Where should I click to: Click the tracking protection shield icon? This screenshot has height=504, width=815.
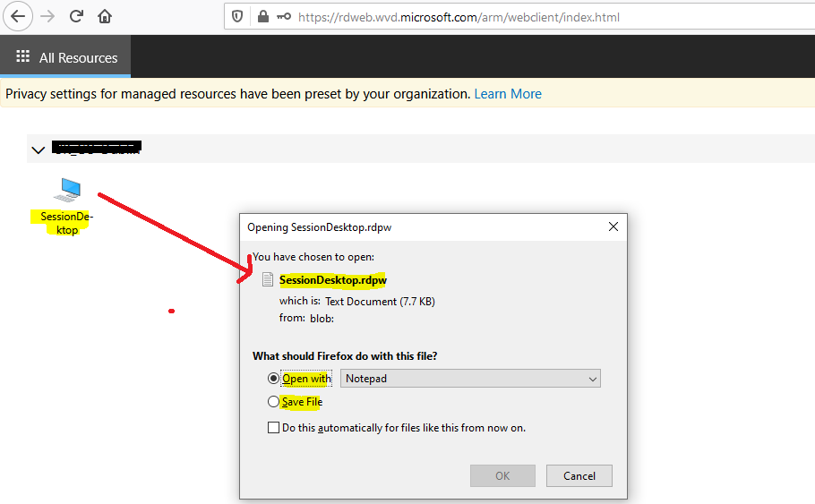(237, 17)
